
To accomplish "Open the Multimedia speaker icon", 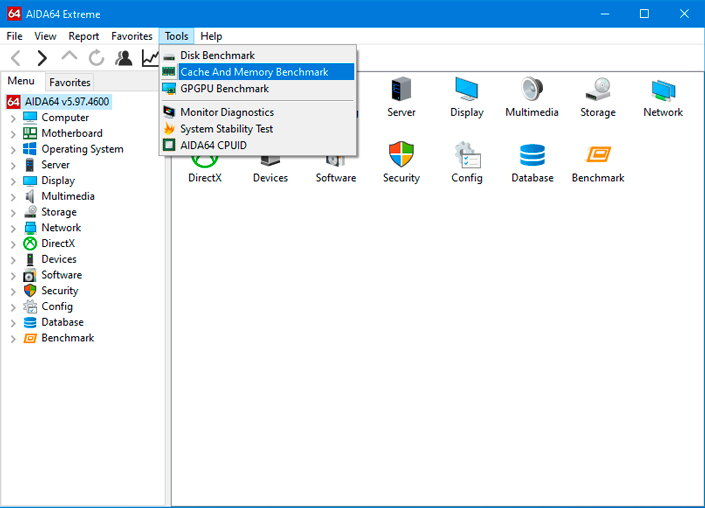I will pyautogui.click(x=532, y=89).
